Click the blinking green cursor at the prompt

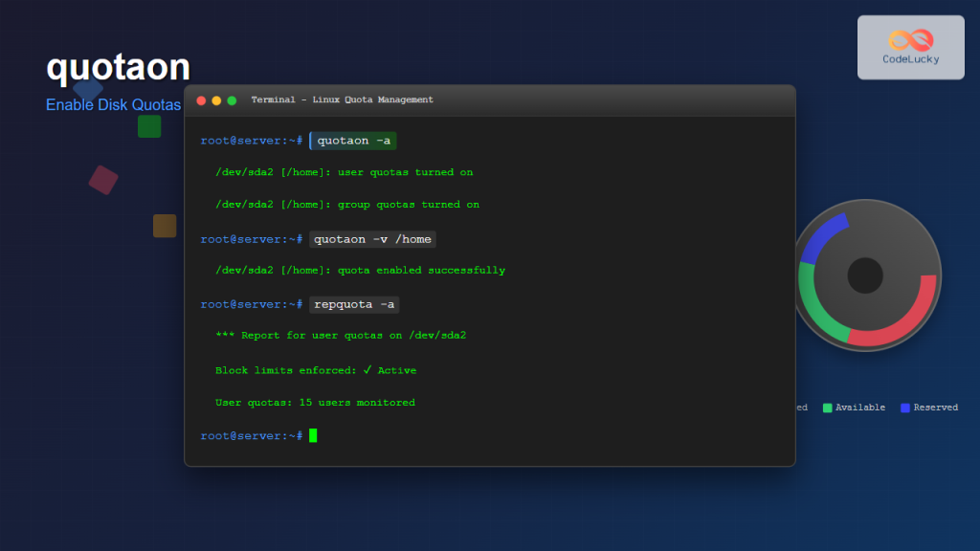tap(315, 435)
